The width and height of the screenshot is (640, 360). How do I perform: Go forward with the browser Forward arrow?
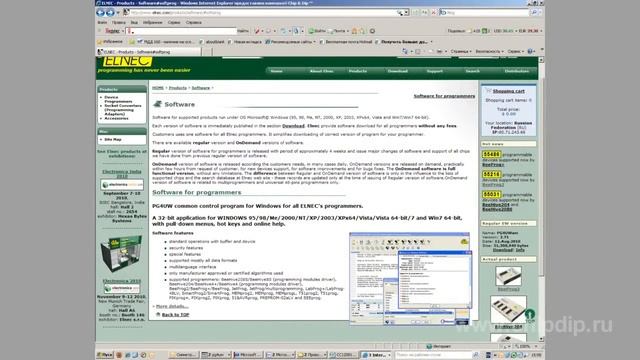point(110,13)
